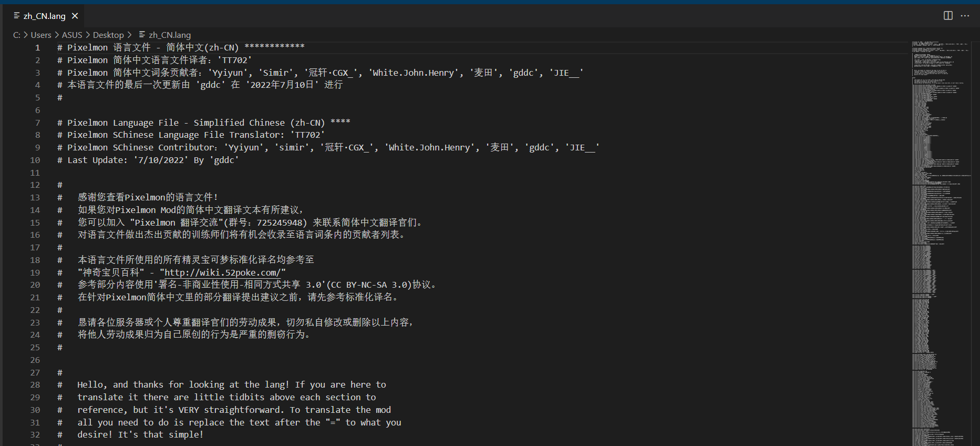Click the minimap code overview
This screenshot has height=446, width=980.
(x=941, y=244)
